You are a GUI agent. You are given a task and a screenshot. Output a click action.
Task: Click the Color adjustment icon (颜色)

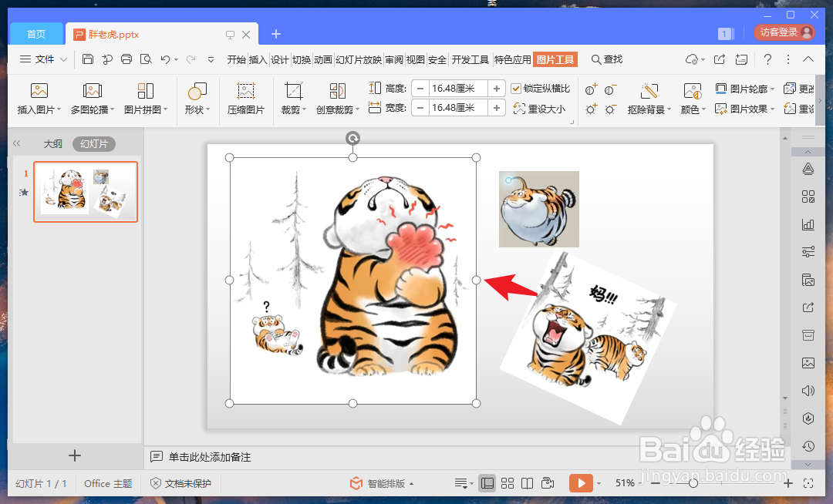[692, 91]
